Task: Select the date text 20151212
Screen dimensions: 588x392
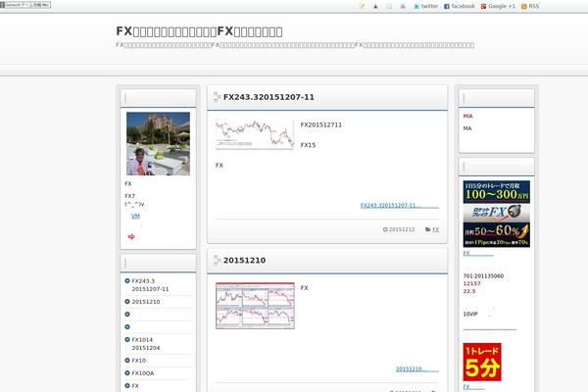Action: (402, 229)
